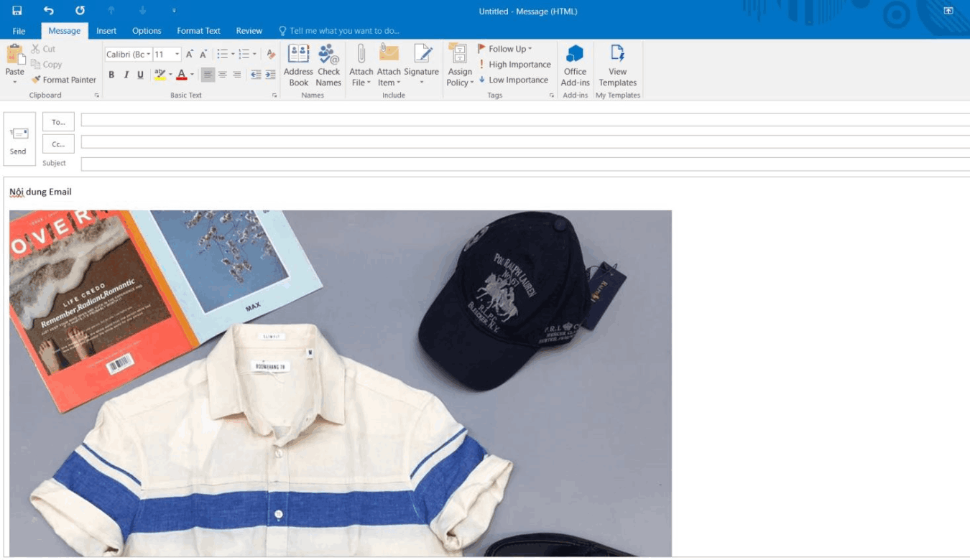970x560 pixels.
Task: Paste clipboard contents using Paste icon
Action: tap(15, 55)
